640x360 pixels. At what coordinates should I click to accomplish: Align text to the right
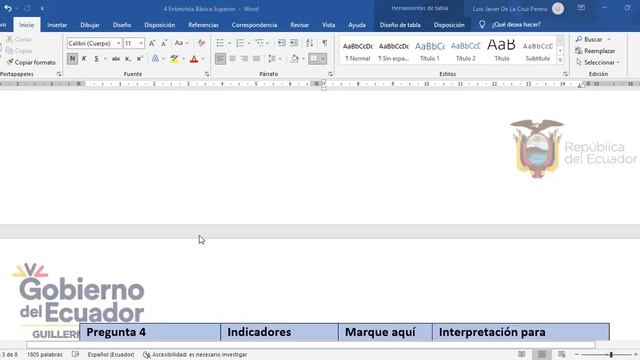click(244, 59)
